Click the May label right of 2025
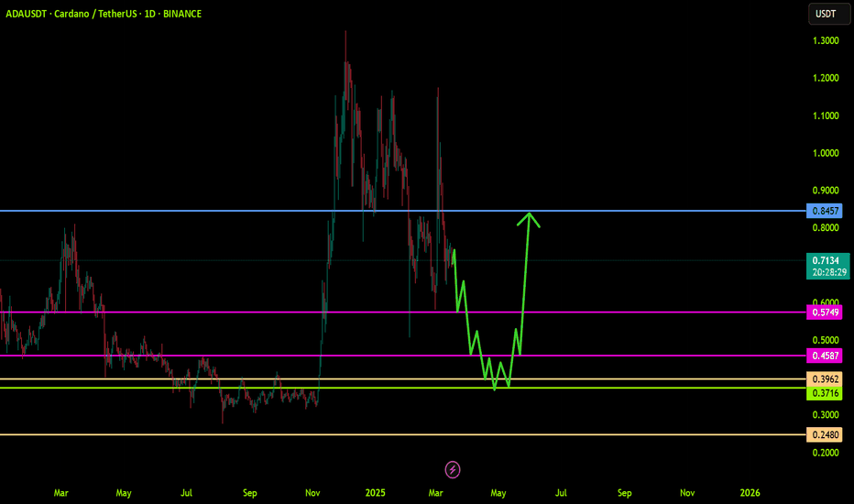 (x=498, y=493)
